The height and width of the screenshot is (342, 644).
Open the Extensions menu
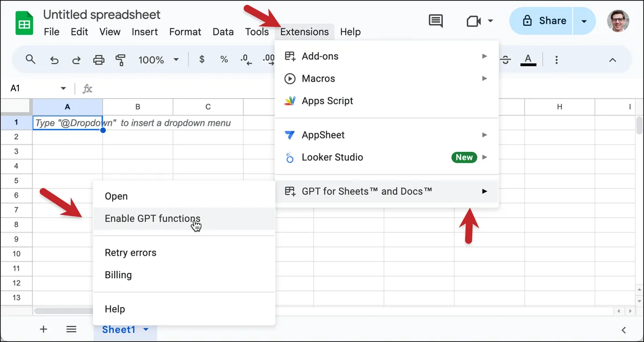tap(304, 32)
